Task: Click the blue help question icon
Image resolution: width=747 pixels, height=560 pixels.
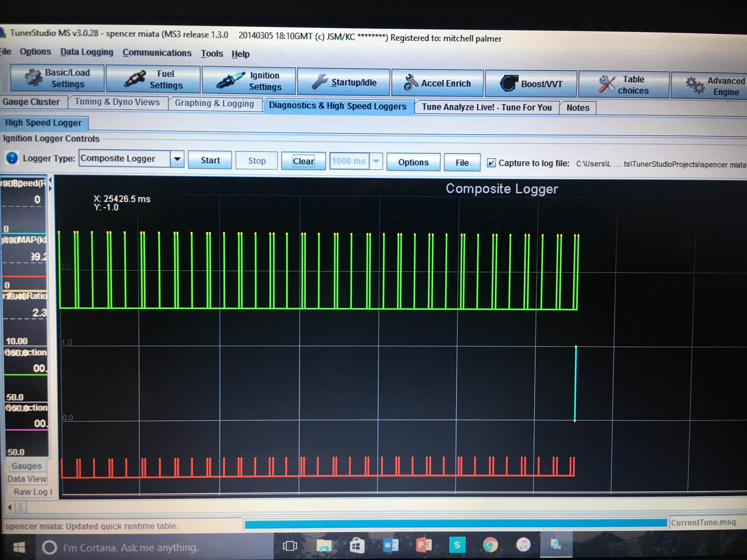Action: click(12, 158)
